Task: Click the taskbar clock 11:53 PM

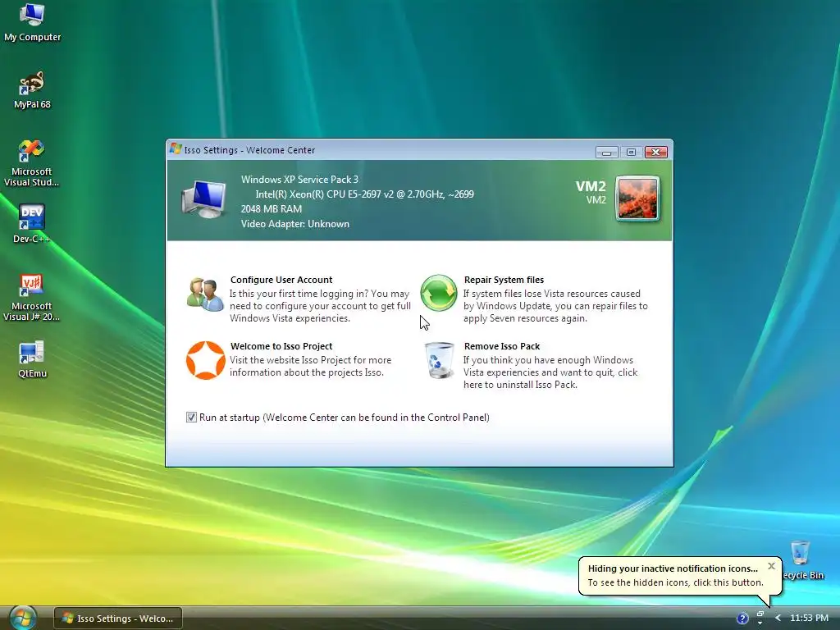Action: click(x=809, y=618)
